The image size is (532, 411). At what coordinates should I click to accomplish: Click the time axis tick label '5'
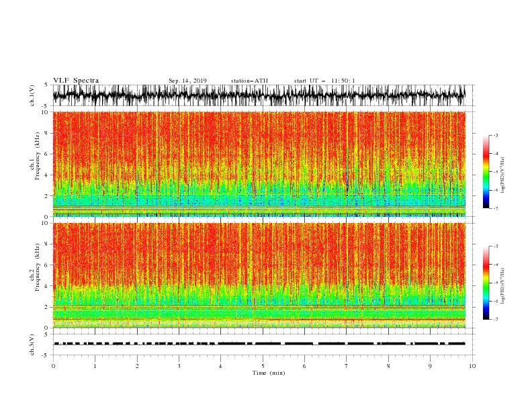point(263,366)
